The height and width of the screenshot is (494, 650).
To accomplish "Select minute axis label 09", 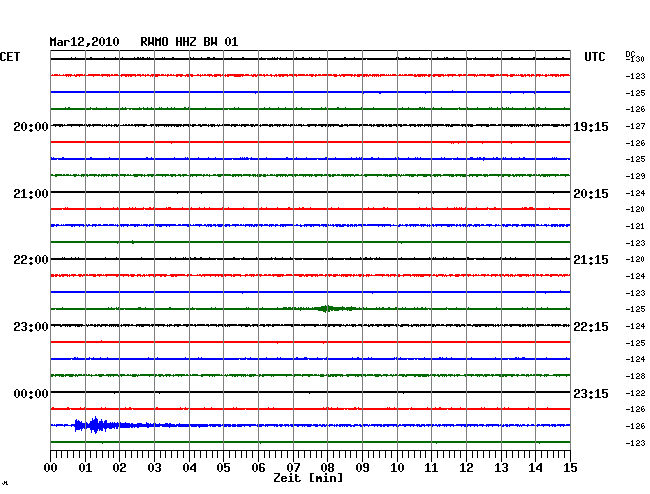I will coord(362,468).
